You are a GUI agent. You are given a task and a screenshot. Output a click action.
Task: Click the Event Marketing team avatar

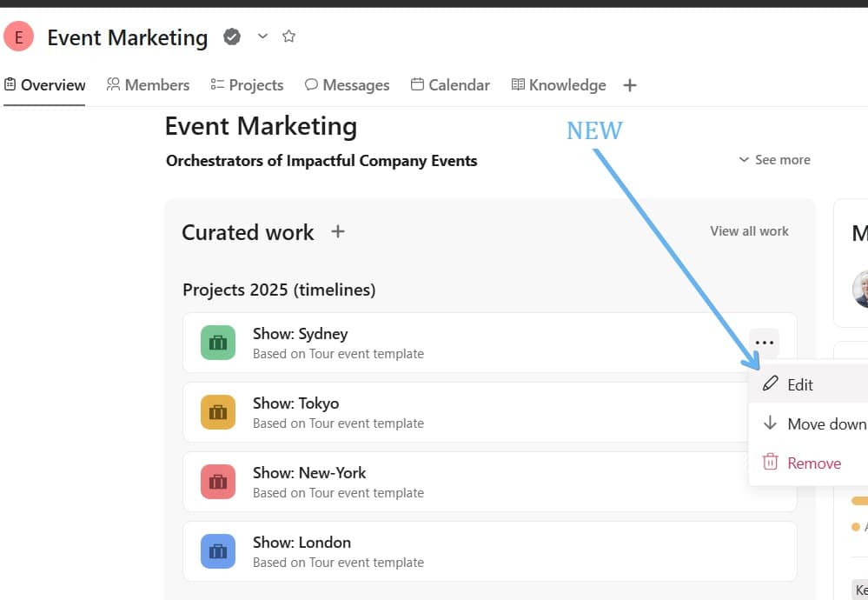[x=19, y=37]
